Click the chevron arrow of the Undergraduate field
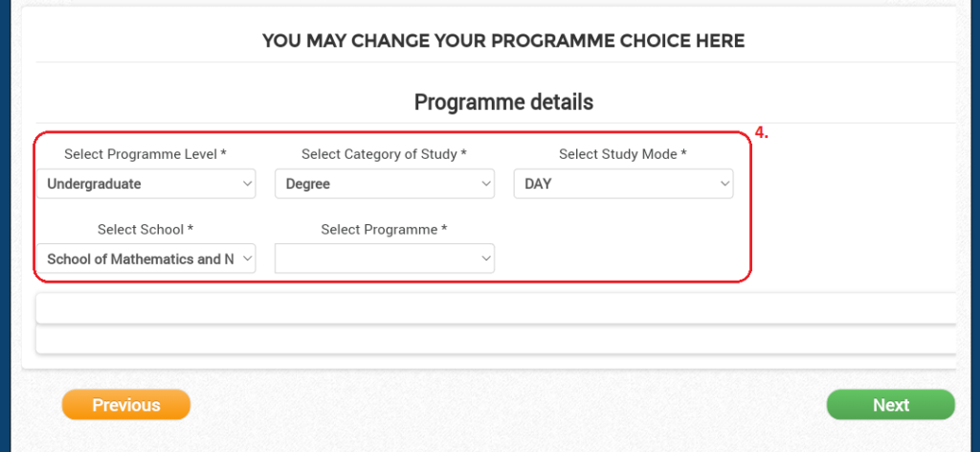The image size is (980, 452). 247,184
